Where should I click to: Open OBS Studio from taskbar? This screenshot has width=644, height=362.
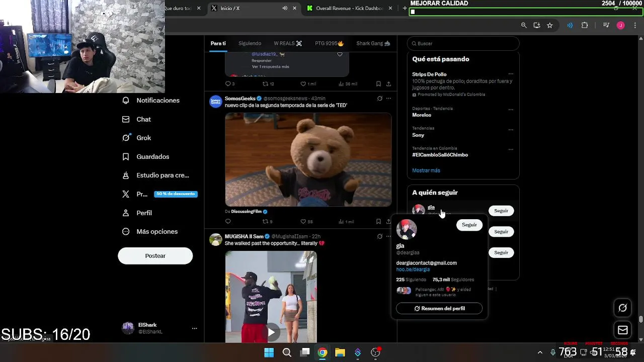pyautogui.click(x=375, y=352)
